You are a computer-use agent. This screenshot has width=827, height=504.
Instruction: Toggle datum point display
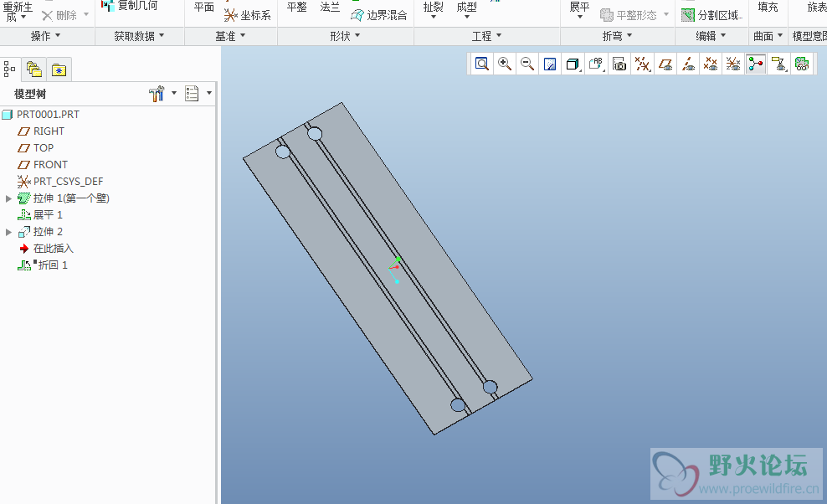(x=711, y=64)
